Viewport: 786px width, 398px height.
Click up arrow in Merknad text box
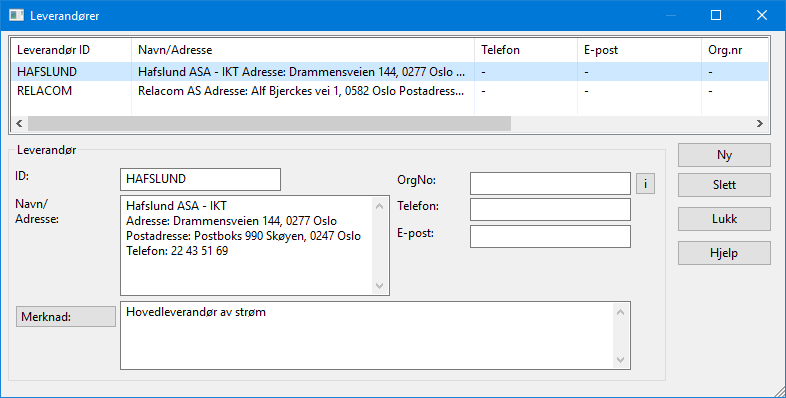[621, 312]
